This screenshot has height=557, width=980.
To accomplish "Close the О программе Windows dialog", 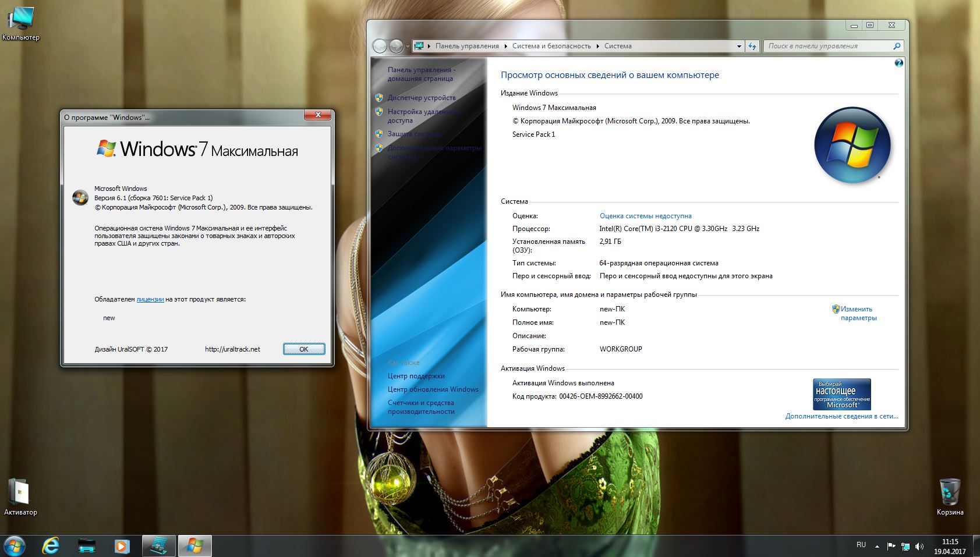I will (x=318, y=115).
